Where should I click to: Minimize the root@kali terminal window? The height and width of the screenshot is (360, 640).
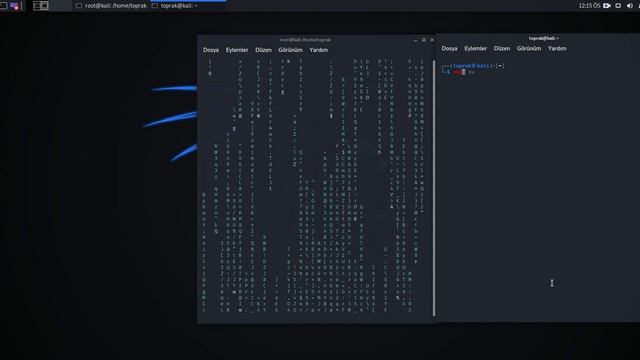pyautogui.click(x=416, y=40)
